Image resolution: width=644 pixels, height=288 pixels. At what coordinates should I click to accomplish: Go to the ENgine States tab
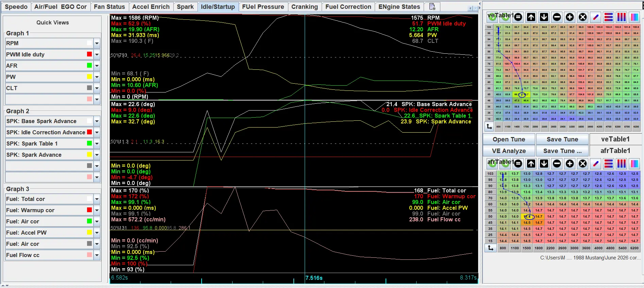[399, 7]
